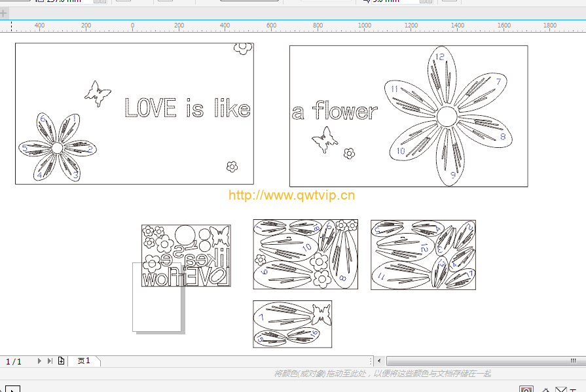Select petal 5 of the small six-petal flower

[35, 149]
